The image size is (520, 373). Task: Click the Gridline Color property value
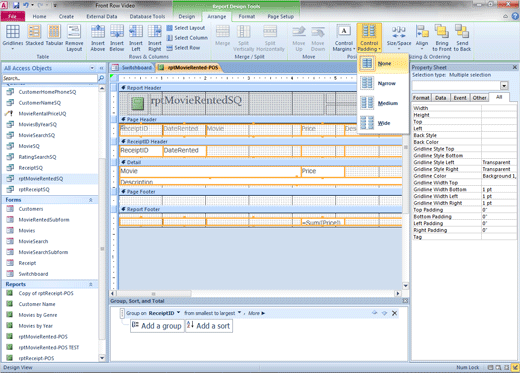click(499, 176)
